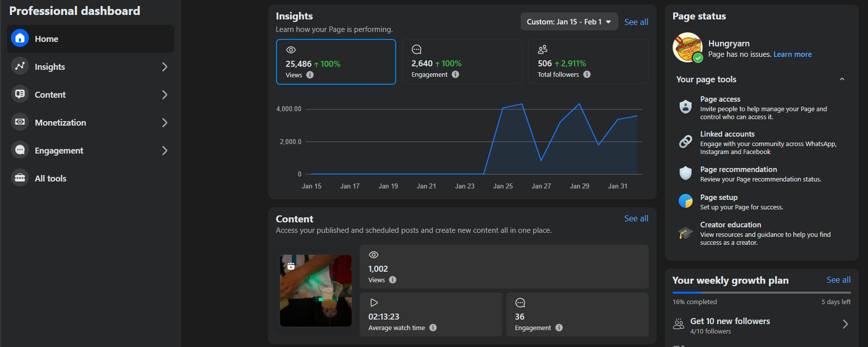
Task: Click the Learn more link
Action: (792, 54)
